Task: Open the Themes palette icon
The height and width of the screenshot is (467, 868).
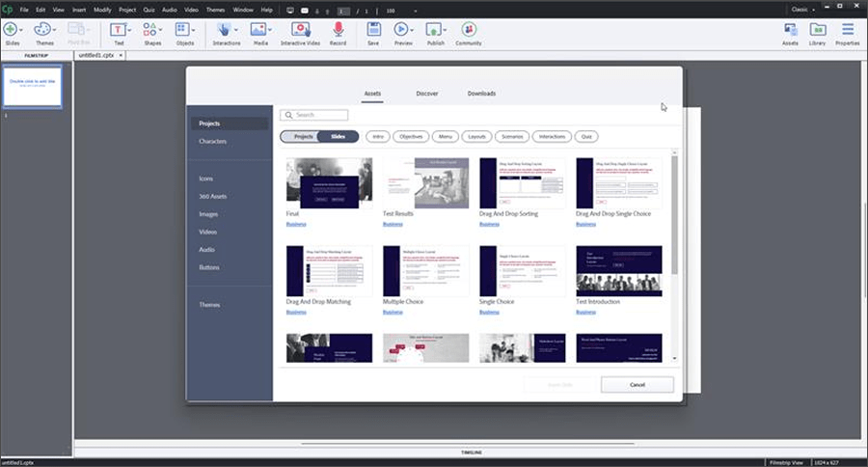Action: point(42,29)
